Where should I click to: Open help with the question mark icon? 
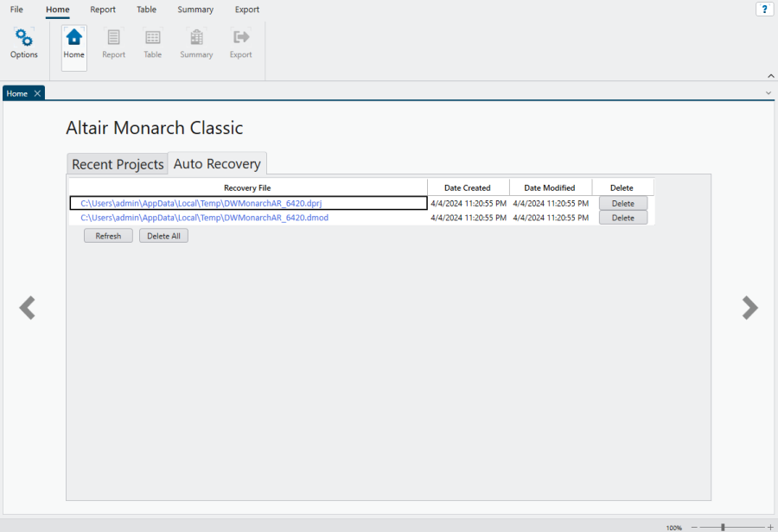(x=764, y=9)
